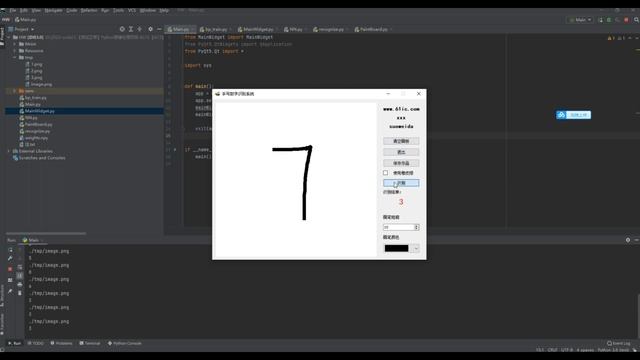Collapse the project root folder
The image size is (640, 360).
tap(9, 37)
